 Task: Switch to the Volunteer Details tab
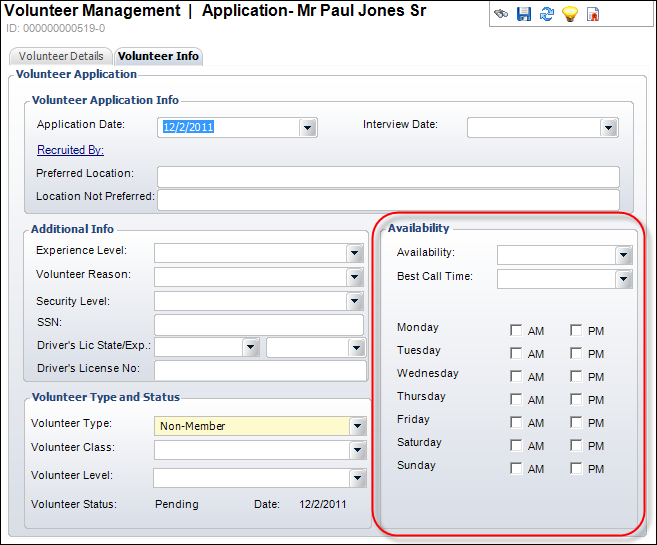(61, 57)
